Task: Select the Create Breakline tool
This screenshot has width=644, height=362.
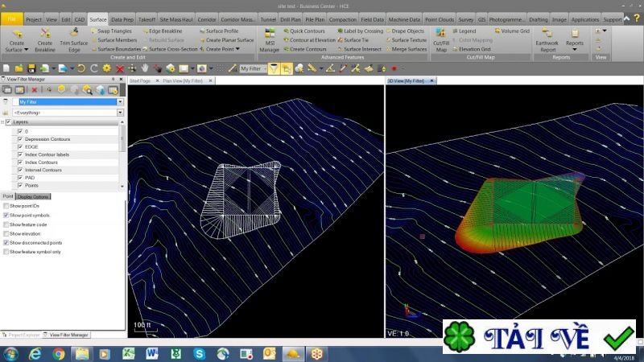Action: tap(45, 34)
